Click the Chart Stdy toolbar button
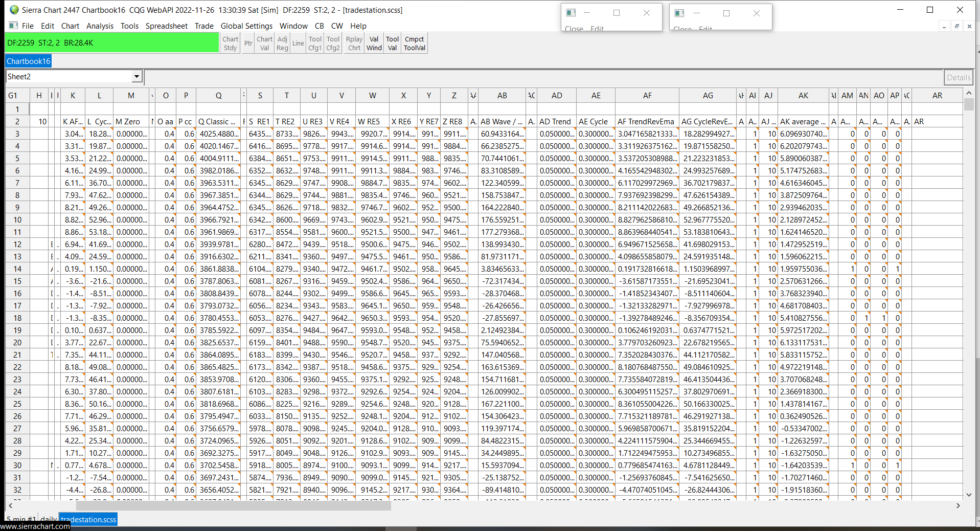Viewport: 980px width, 531px height. click(x=230, y=43)
